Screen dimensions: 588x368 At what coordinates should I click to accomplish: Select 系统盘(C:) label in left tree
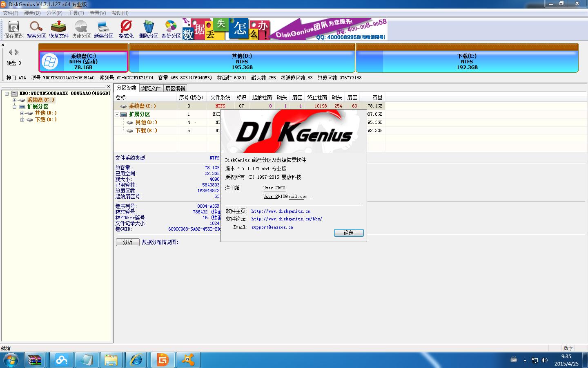[x=40, y=100]
